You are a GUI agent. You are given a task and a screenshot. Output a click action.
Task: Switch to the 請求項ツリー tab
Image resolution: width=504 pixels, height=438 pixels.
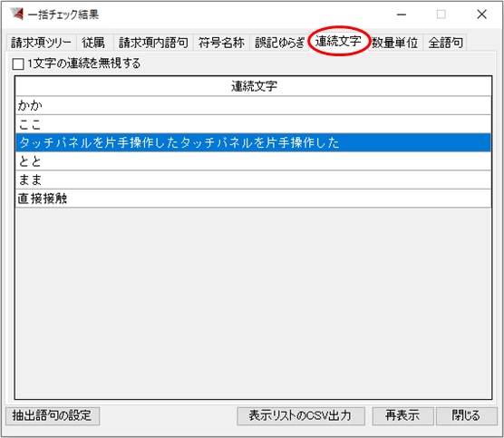(x=41, y=43)
